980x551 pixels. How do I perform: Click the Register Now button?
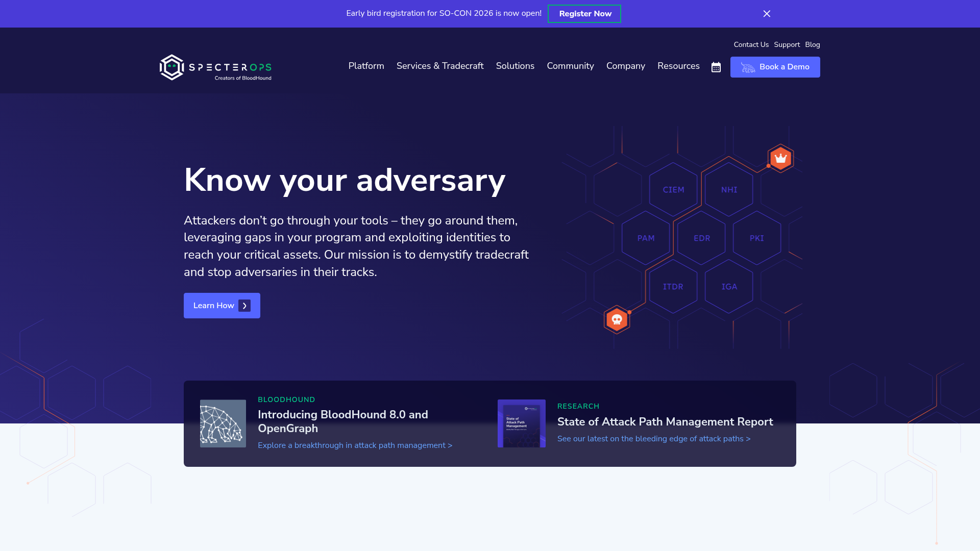(x=584, y=14)
